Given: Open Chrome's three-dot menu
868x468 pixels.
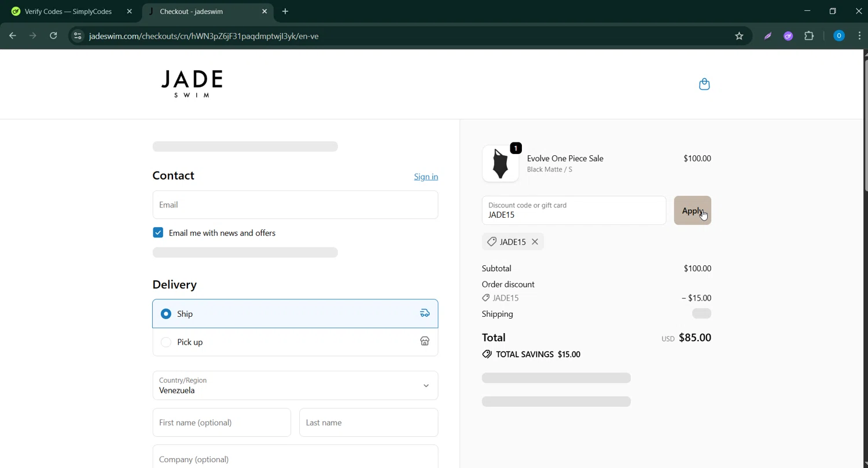Looking at the screenshot, I should [x=859, y=36].
